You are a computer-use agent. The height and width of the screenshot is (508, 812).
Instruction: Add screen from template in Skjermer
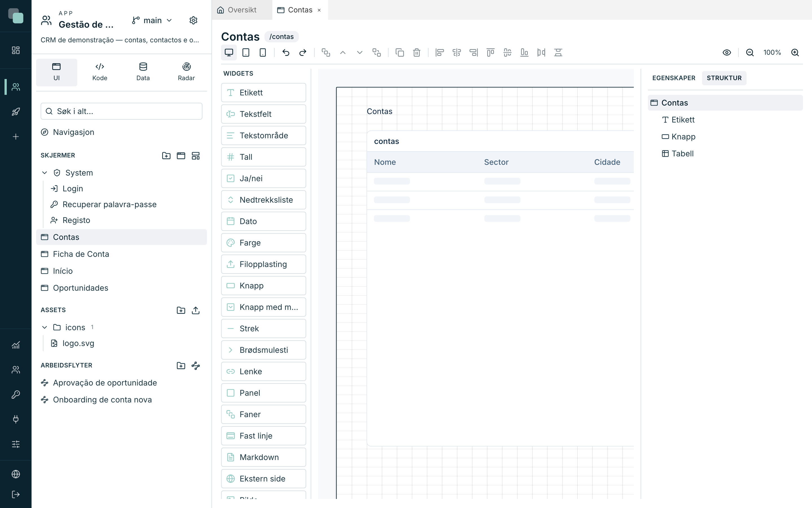coord(196,156)
